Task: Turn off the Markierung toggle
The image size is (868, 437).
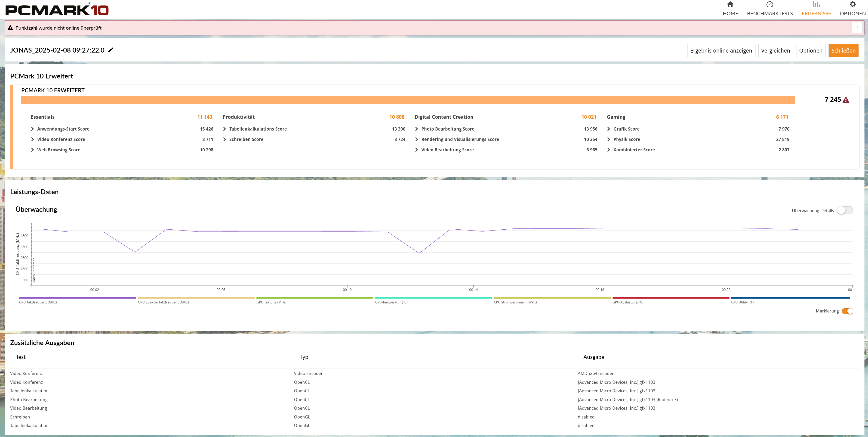Action: [847, 311]
